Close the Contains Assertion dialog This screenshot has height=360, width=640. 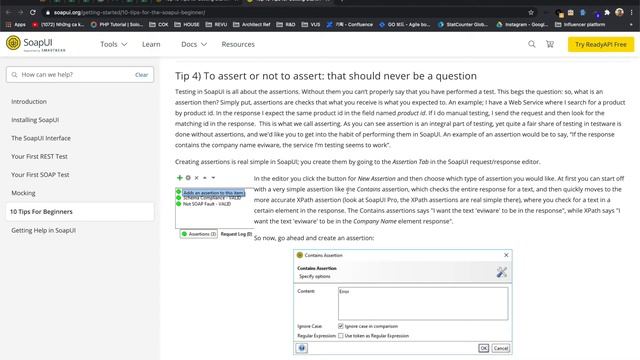coord(506,255)
